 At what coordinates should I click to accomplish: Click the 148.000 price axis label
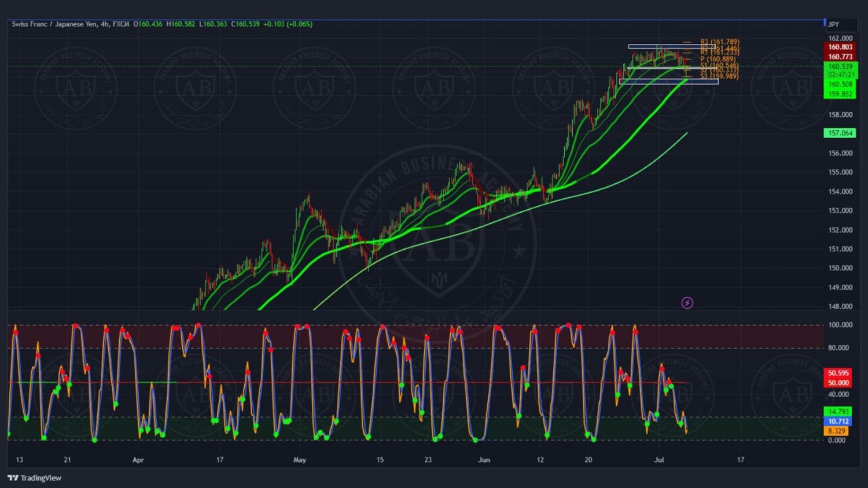[x=840, y=306]
